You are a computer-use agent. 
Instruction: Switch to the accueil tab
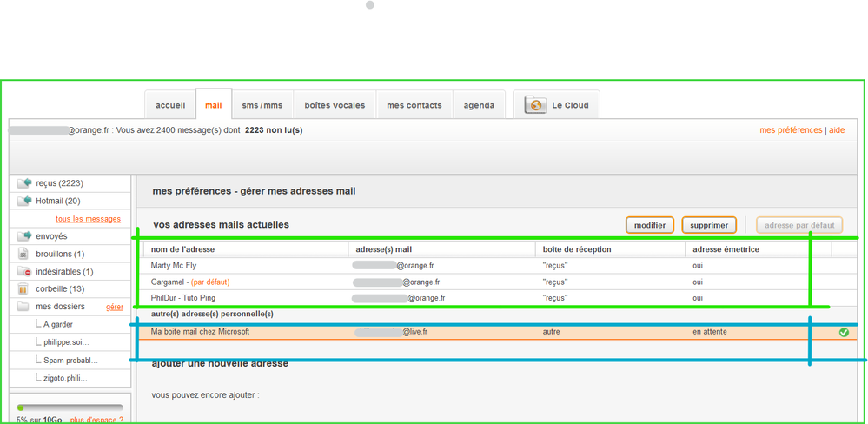tap(170, 105)
